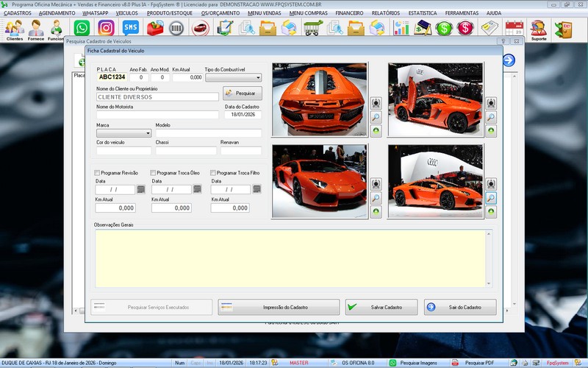Click the Clientes toolbar icon
The height and width of the screenshot is (368, 588).
coord(14,29)
